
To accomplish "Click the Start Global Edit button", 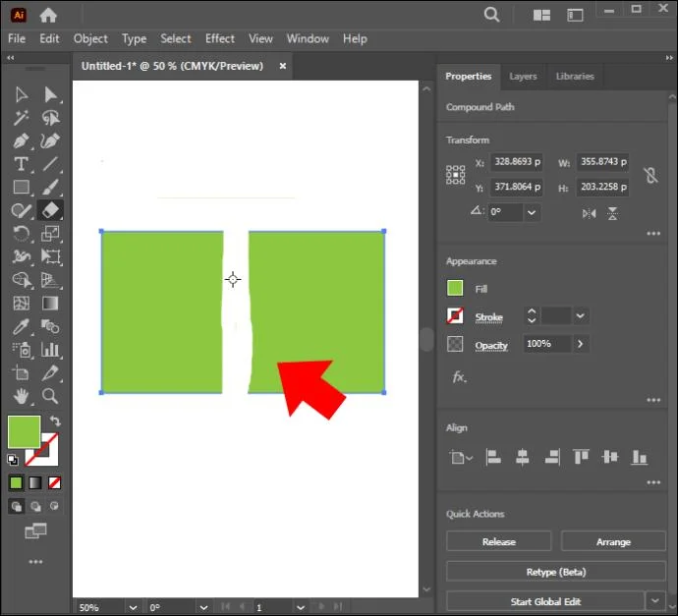I will coord(545,601).
